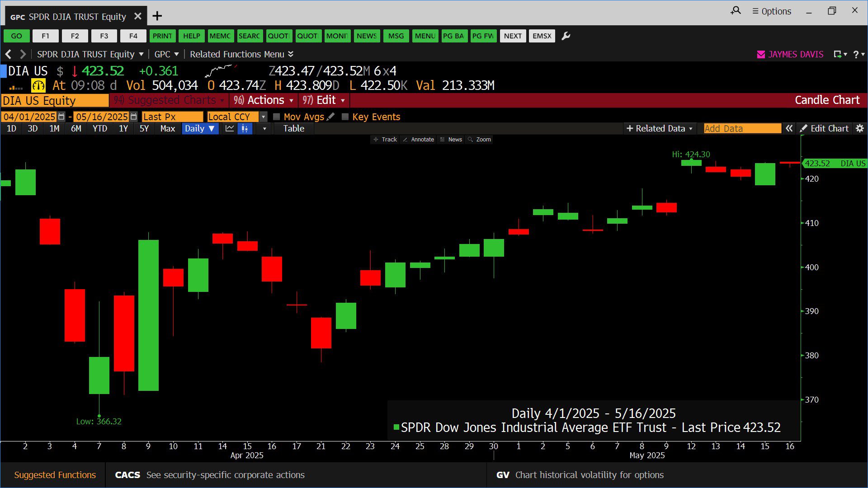Enable the Key Events checkbox

345,117
